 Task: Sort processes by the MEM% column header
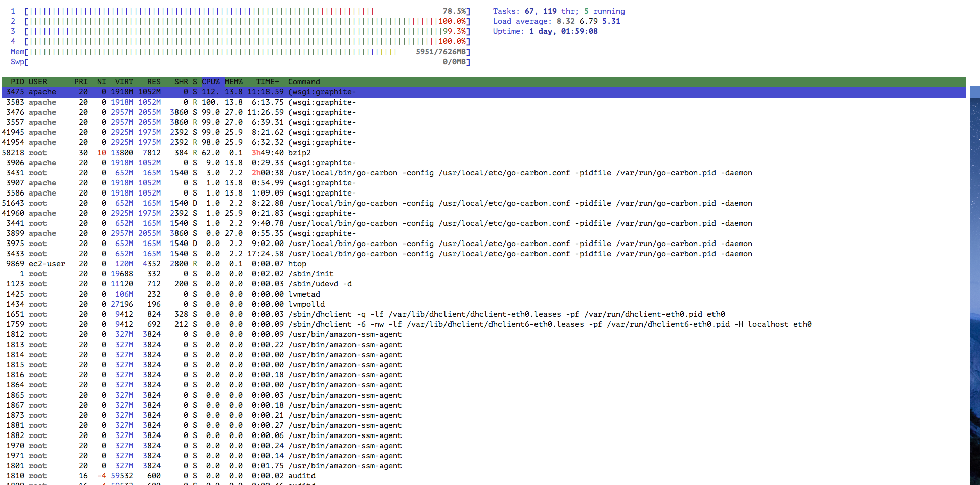click(x=234, y=81)
